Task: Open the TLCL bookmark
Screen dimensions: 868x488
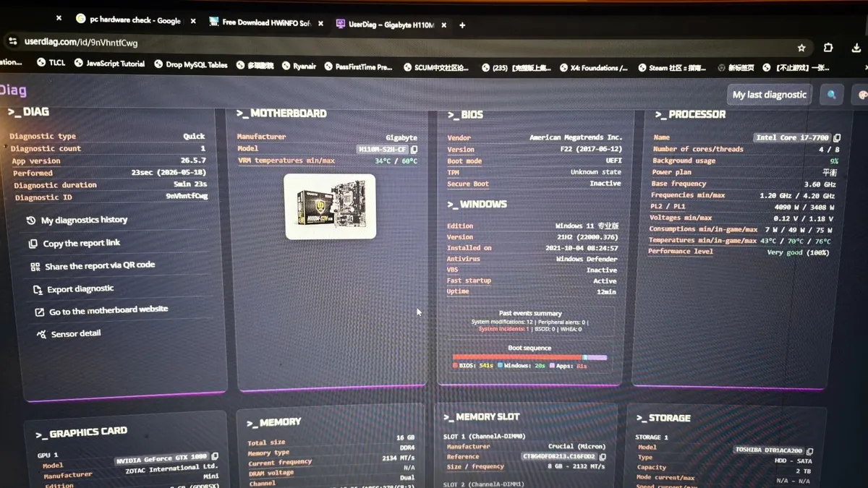Action: pos(51,63)
